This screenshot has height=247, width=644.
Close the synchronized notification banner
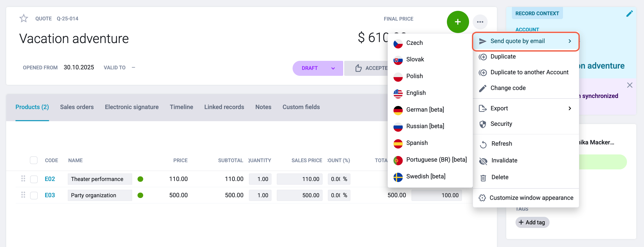(x=630, y=85)
